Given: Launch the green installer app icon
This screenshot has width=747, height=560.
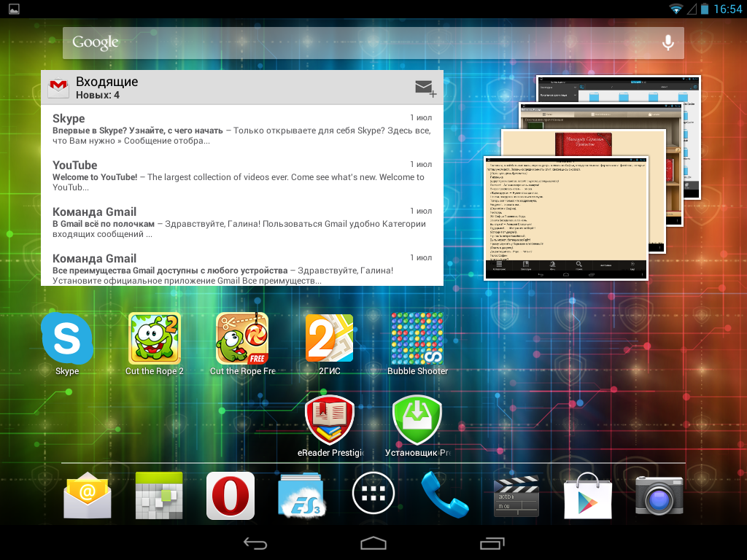Looking at the screenshot, I should click(417, 421).
